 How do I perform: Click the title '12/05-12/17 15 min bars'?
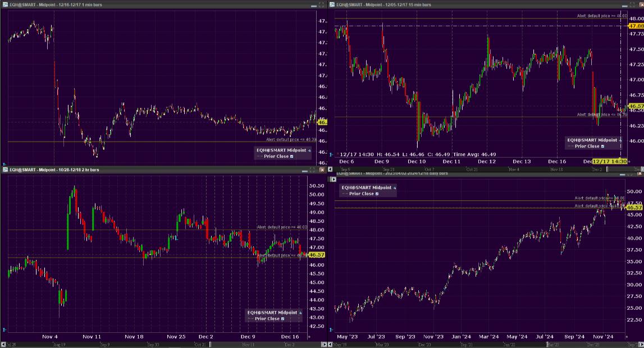pyautogui.click(x=407, y=5)
